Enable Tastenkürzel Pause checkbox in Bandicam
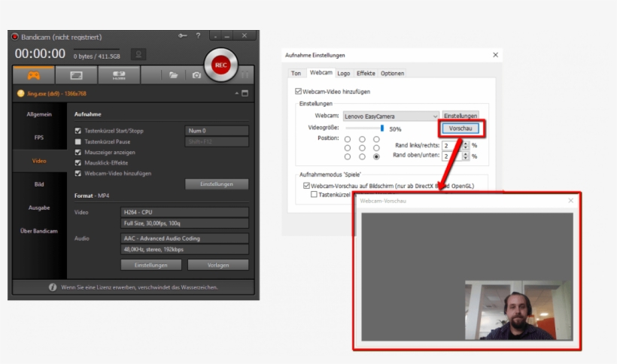This screenshot has height=364, width=617. pos(78,141)
